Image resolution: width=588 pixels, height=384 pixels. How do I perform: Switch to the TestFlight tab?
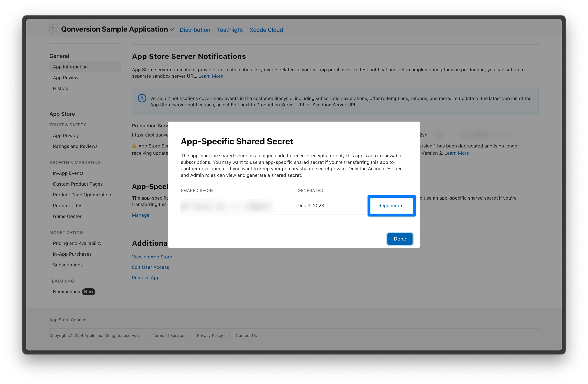click(x=230, y=30)
